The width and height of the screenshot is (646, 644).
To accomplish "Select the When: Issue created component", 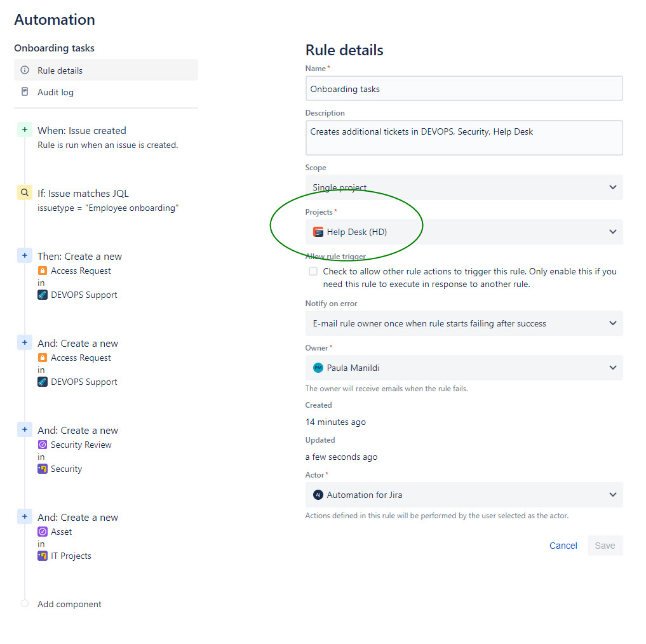I will tap(81, 130).
